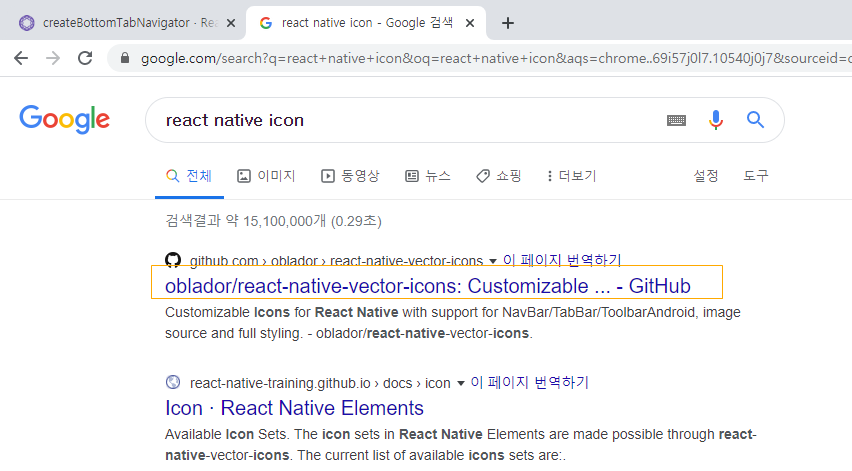The height and width of the screenshot is (471, 852).
Task: Select the react native icon Google tab
Action: pyautogui.click(x=366, y=23)
